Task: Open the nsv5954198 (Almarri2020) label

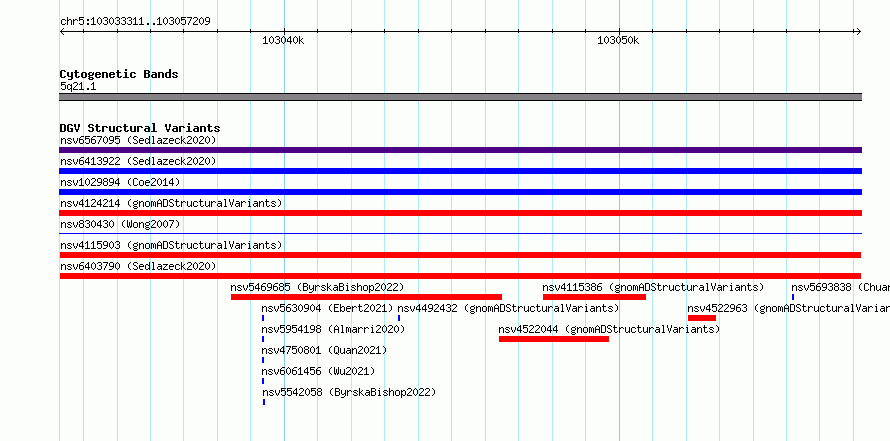Action: click(x=333, y=329)
